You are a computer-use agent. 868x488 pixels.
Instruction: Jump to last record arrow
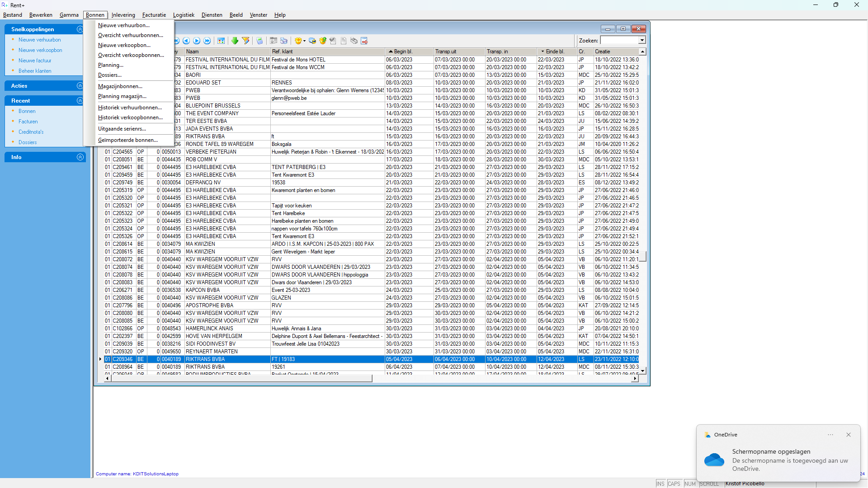point(207,41)
